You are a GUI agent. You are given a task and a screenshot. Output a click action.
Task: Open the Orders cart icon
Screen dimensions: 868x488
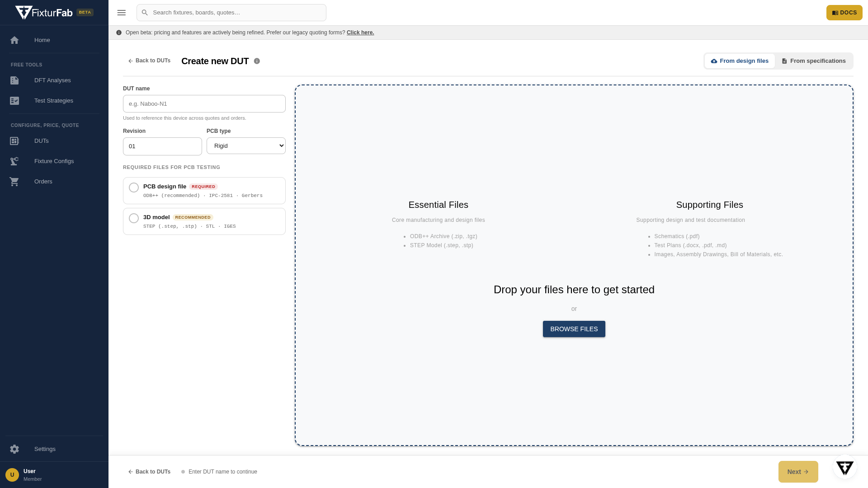pos(14,182)
